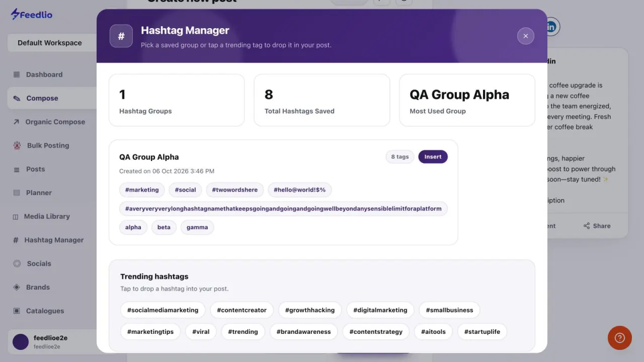
Task: Click the Brands diamond icon
Action: tap(17, 287)
